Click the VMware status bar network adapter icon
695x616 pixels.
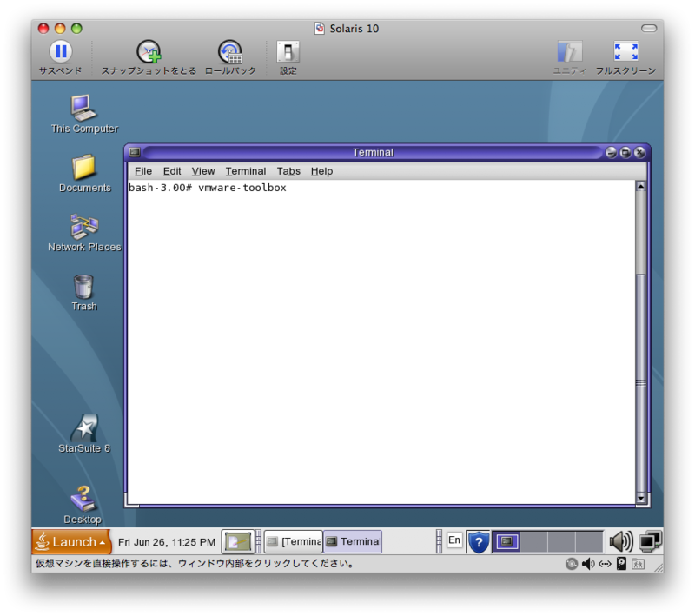click(605, 564)
